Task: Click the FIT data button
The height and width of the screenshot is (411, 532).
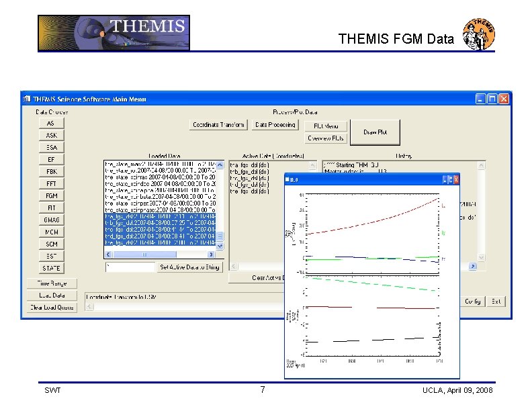Action: [x=51, y=208]
